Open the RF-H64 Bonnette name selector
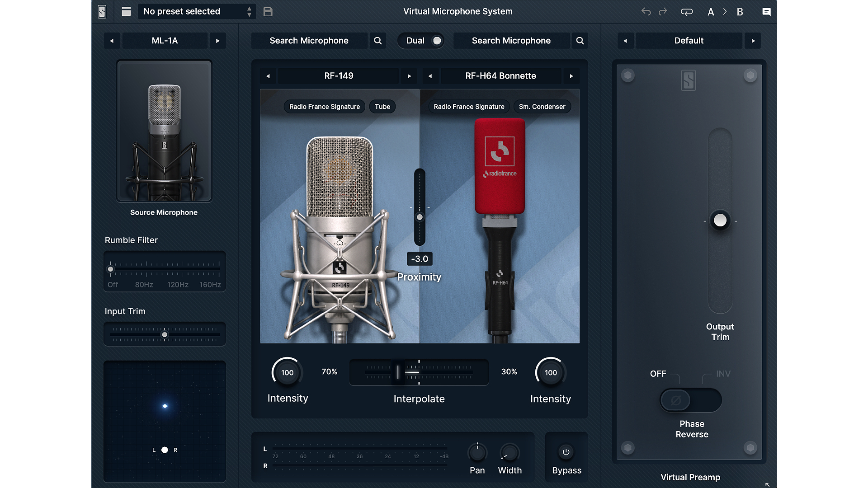 (x=501, y=76)
